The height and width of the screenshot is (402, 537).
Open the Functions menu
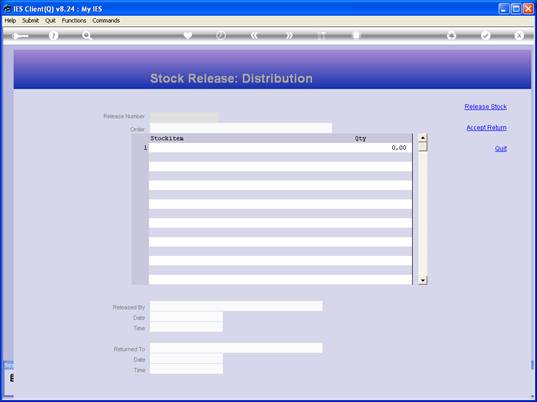coord(74,21)
